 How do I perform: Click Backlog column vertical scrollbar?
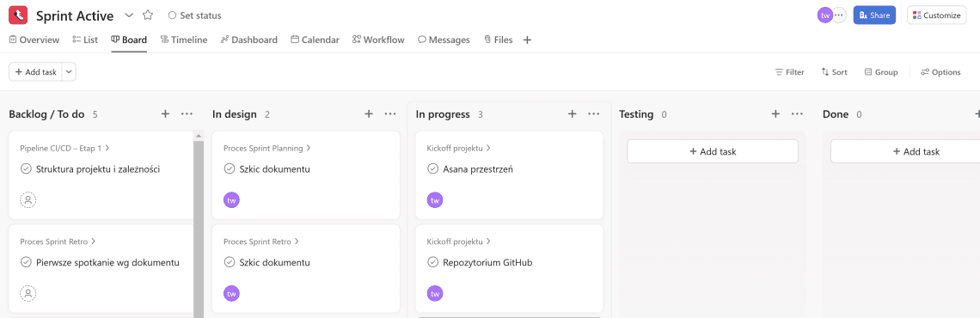pyautogui.click(x=199, y=229)
